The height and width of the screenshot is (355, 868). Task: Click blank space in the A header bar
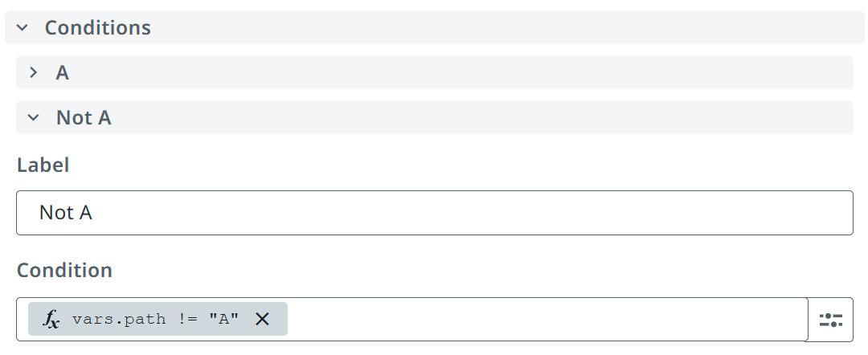click(x=460, y=72)
